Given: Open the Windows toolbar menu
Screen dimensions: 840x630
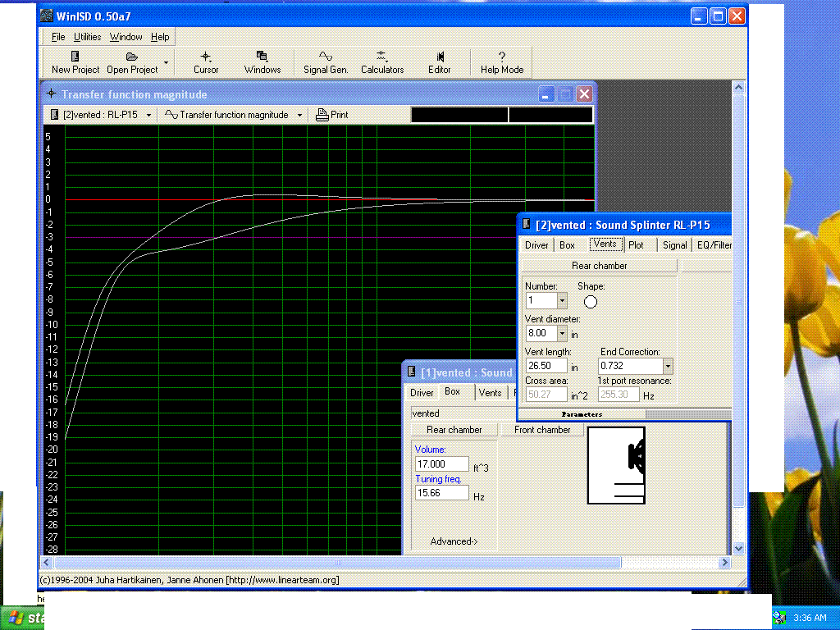Looking at the screenshot, I should pos(262,62).
